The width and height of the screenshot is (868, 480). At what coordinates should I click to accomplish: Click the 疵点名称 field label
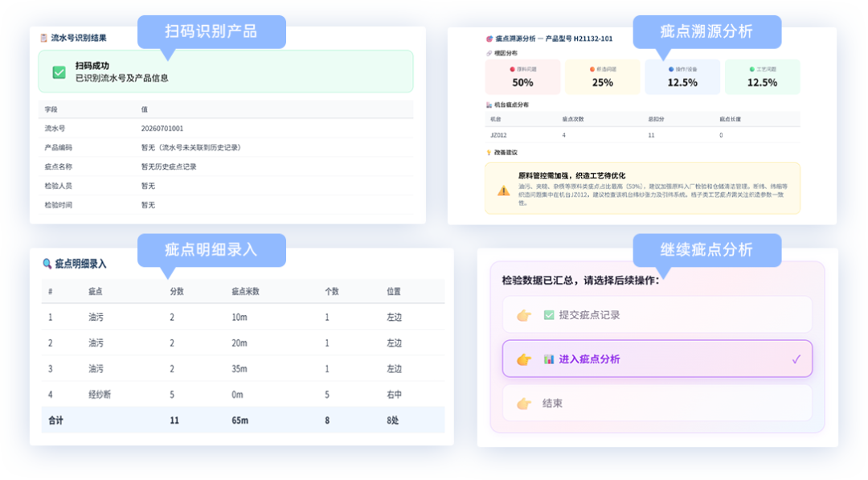coord(58,166)
